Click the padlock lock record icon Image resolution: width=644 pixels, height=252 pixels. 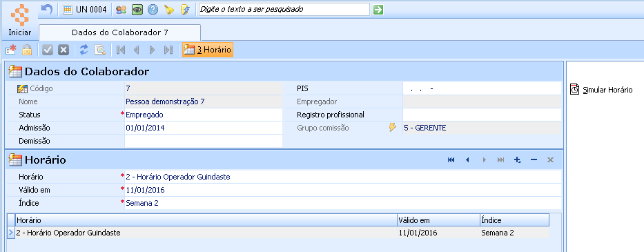coord(27,50)
